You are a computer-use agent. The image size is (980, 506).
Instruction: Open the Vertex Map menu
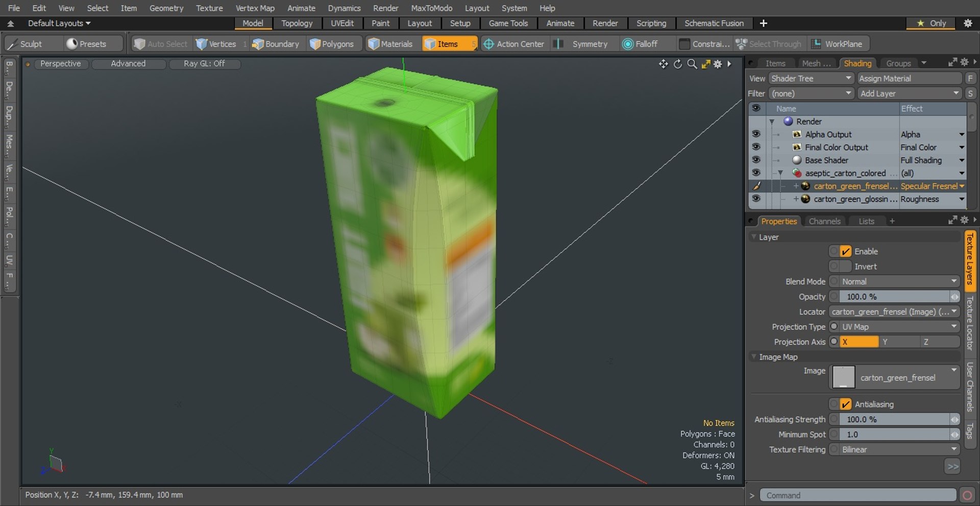[x=255, y=8]
